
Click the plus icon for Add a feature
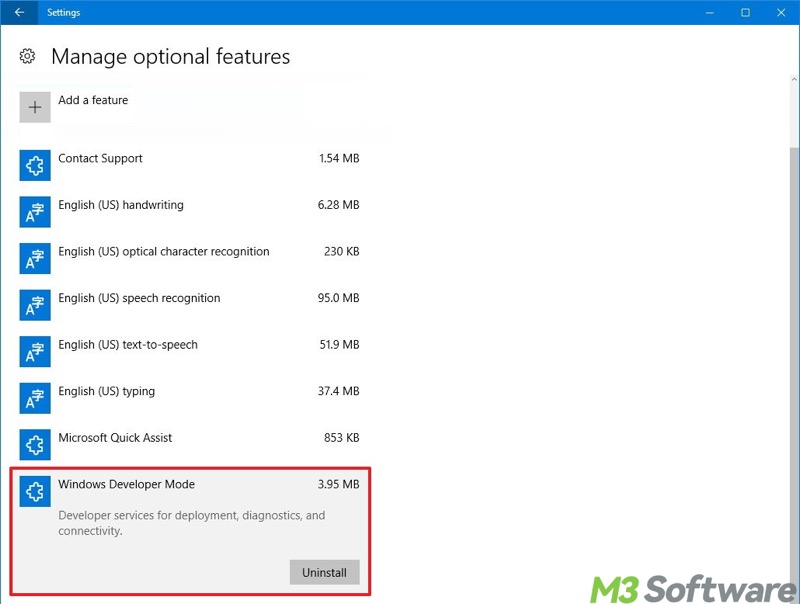35,107
